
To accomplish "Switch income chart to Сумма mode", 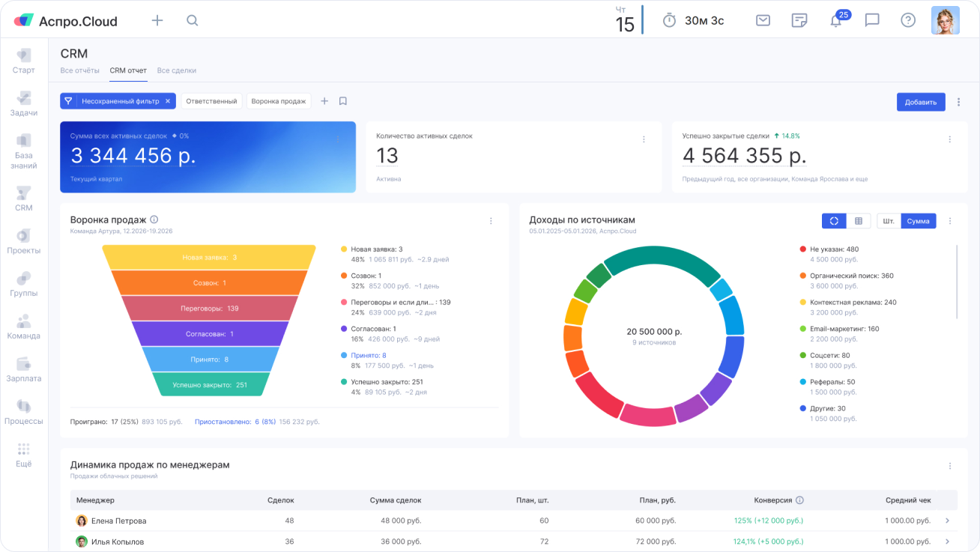I will click(x=918, y=221).
